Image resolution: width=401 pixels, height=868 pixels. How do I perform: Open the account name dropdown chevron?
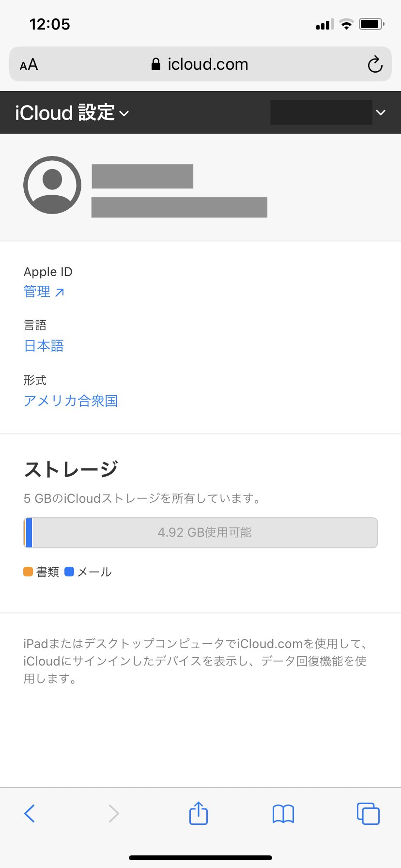pos(381,112)
